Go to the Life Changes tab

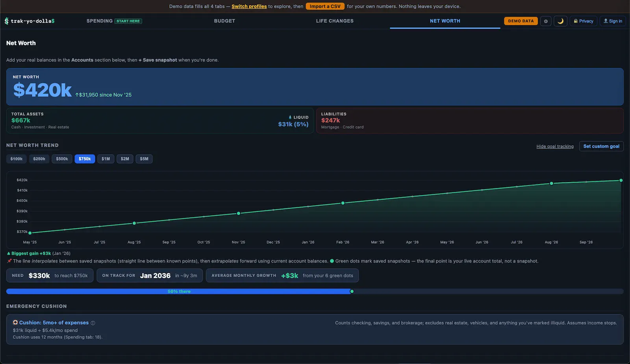click(x=335, y=21)
